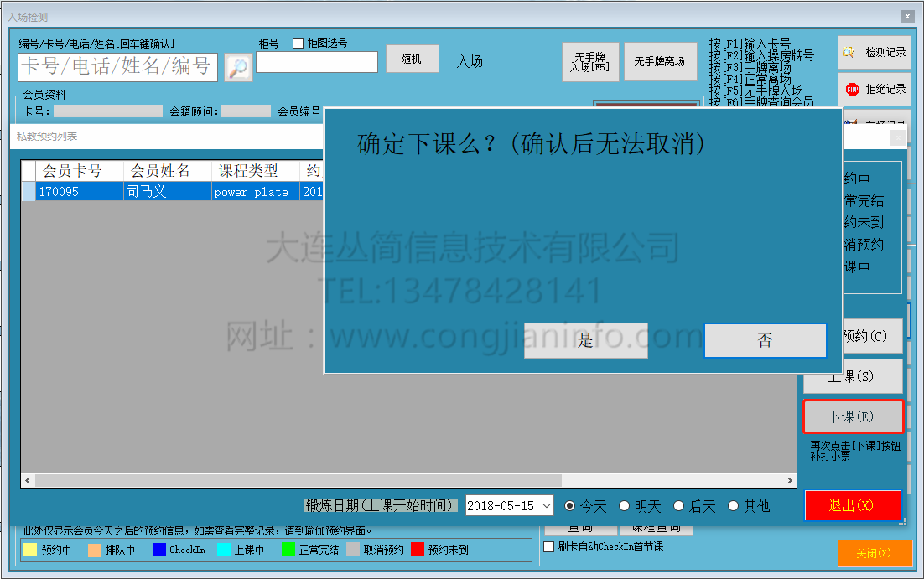Select the 明天 radio option
This screenshot has width=924, height=579.
point(625,506)
